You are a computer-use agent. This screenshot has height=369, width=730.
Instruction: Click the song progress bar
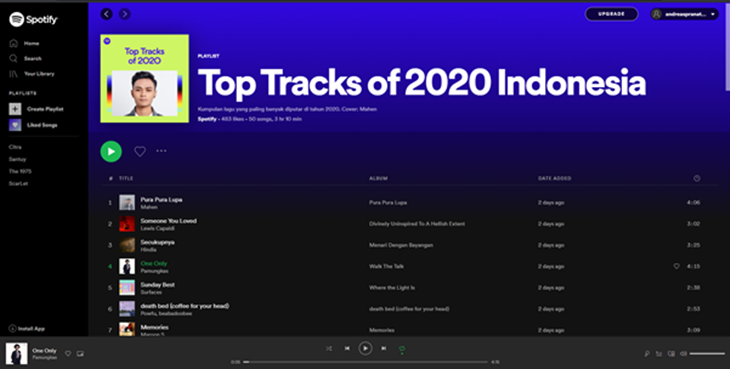(365, 362)
